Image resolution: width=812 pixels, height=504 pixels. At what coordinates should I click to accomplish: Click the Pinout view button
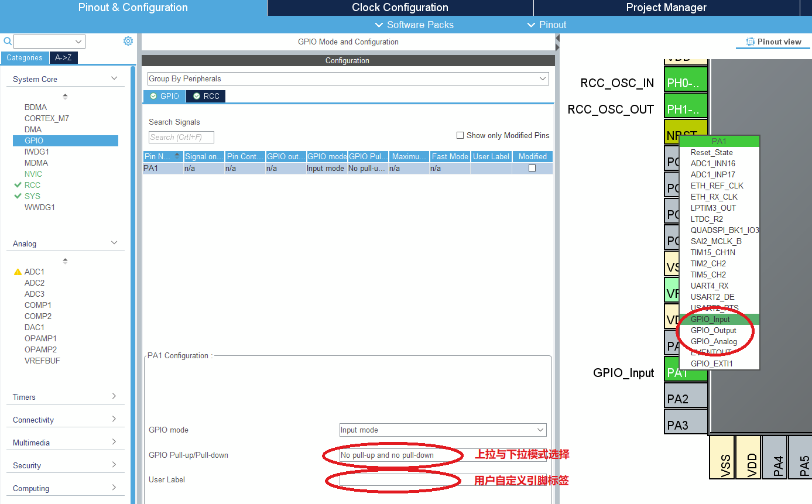pos(773,42)
